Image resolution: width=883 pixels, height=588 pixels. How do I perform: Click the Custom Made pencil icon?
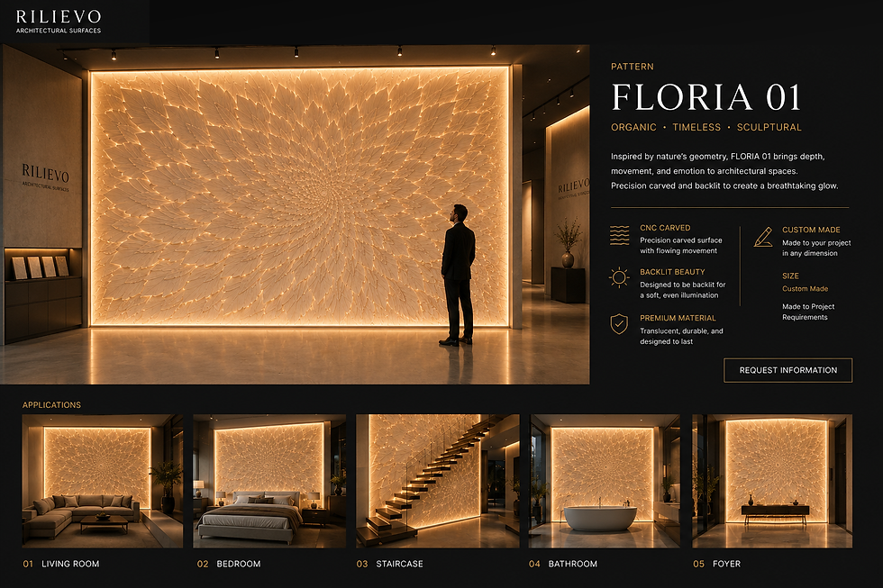point(763,236)
